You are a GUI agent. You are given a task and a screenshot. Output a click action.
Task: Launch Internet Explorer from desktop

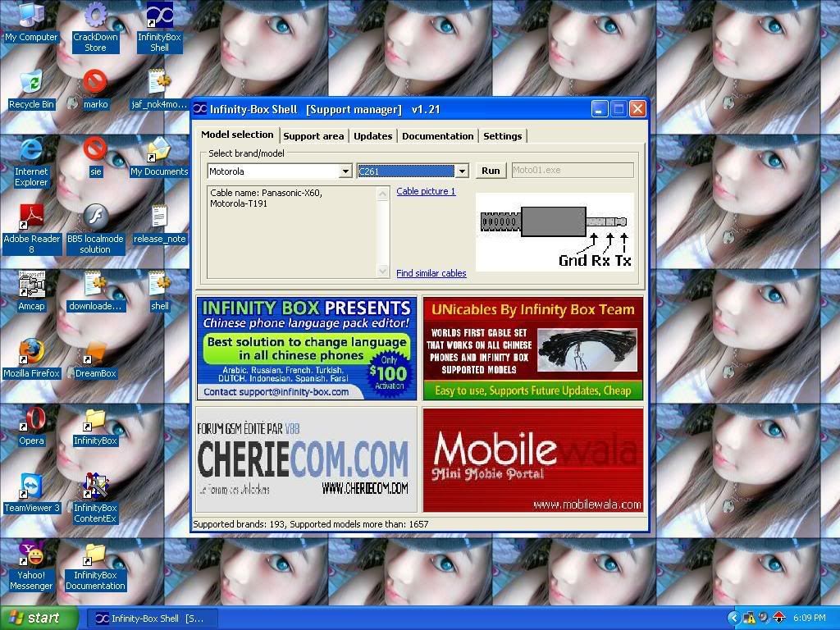[31, 162]
